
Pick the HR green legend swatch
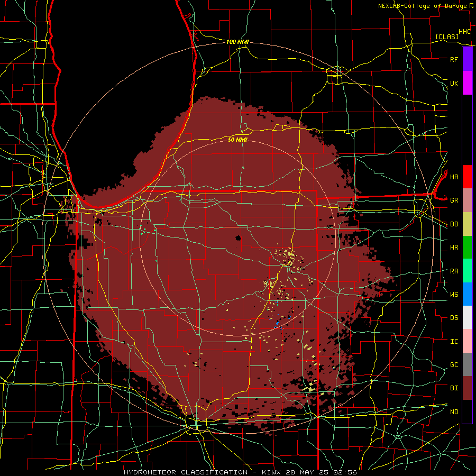tap(467, 248)
